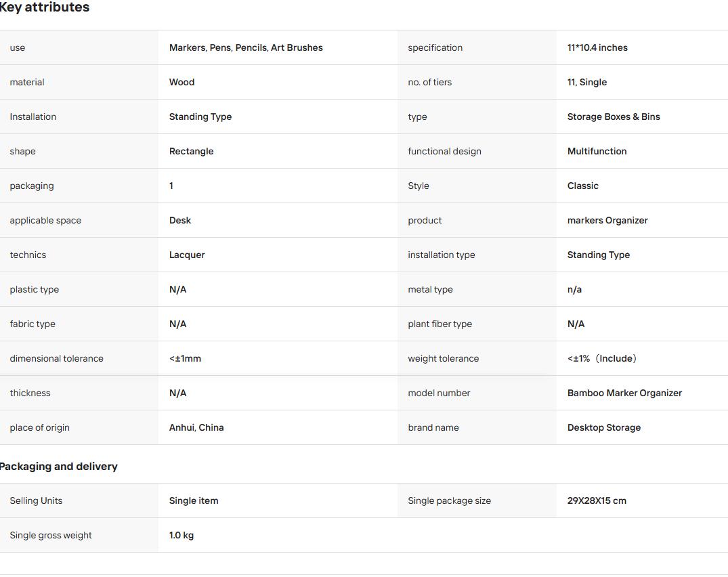The width and height of the screenshot is (728, 577).
Task: Click the shape value 'Rectangle'
Action: (x=191, y=151)
